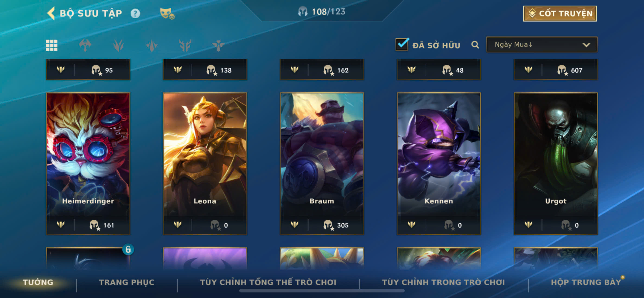Switch to the Trang Phục tab
The image size is (644, 298).
coord(127,282)
